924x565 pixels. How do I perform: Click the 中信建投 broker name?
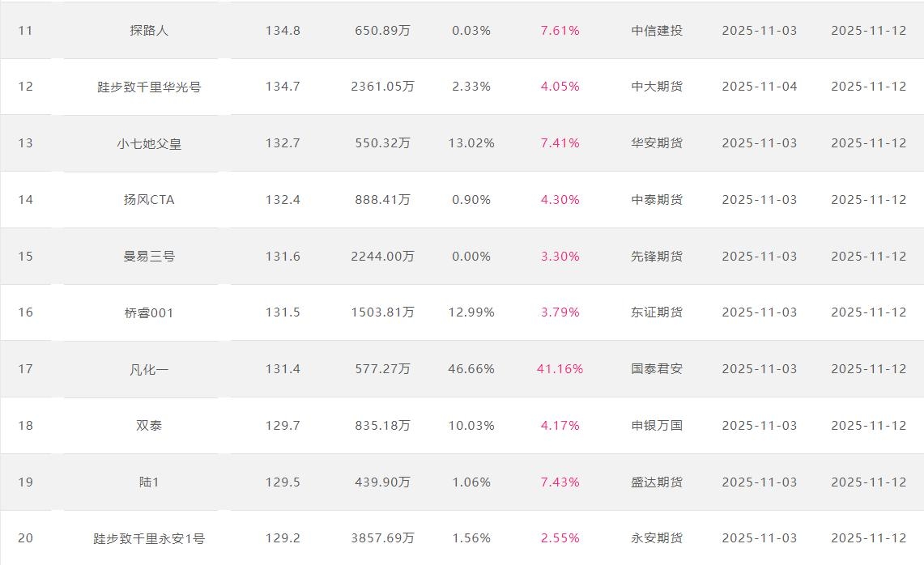click(657, 31)
